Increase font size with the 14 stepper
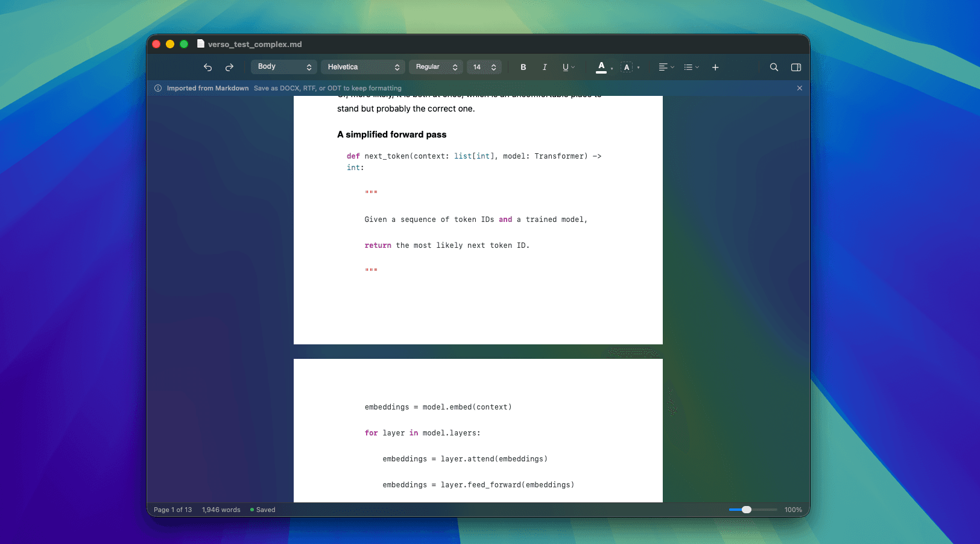Screen dimensions: 980x544 pos(493,64)
